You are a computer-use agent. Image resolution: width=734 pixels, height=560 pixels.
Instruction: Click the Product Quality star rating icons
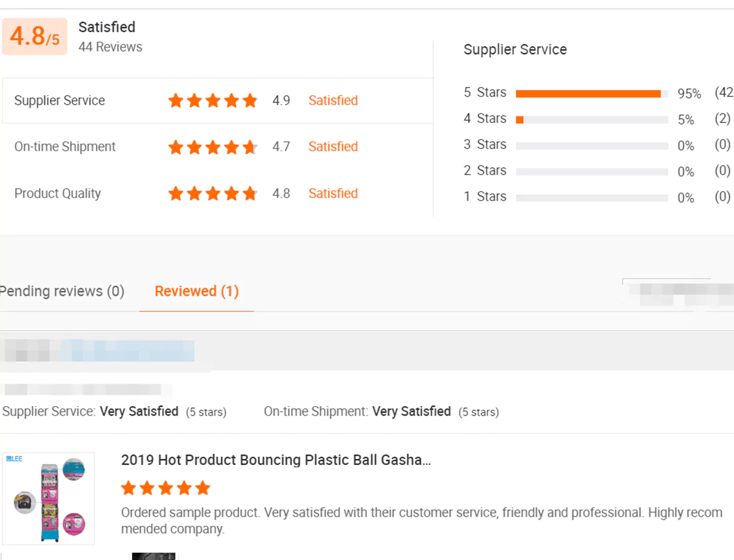(213, 194)
